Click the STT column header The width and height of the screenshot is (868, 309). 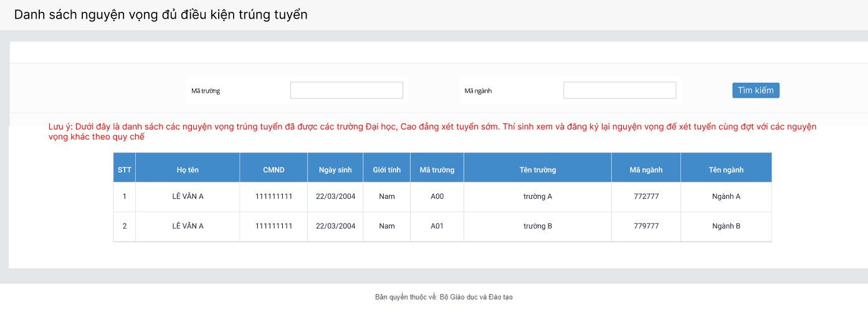[x=124, y=170]
